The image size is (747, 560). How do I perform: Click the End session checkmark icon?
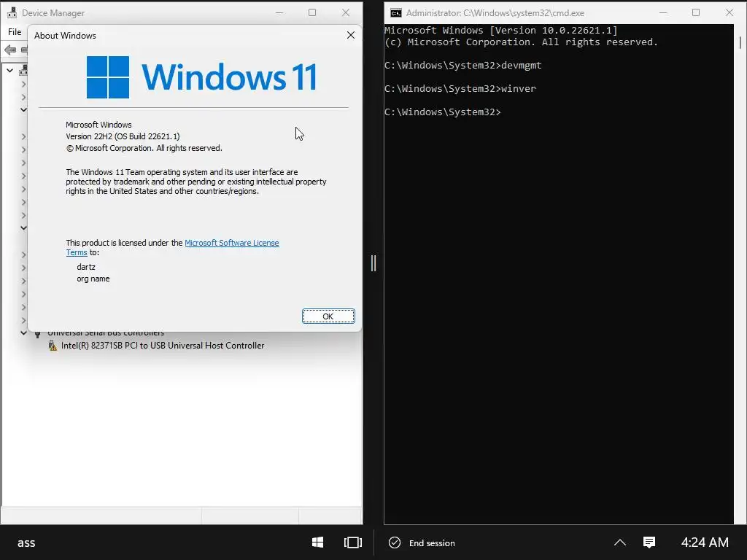click(395, 542)
